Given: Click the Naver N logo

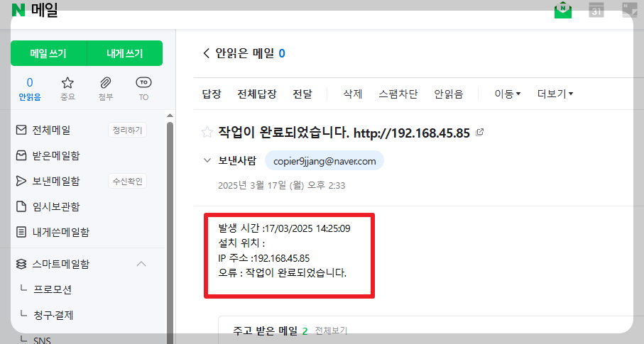Looking at the screenshot, I should pyautogui.click(x=18, y=10).
